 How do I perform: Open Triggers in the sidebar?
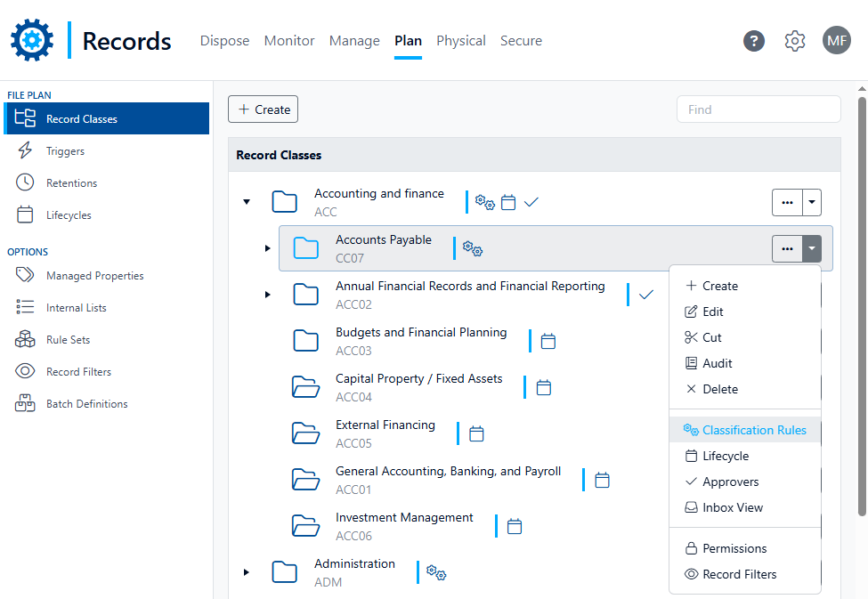[x=65, y=151]
